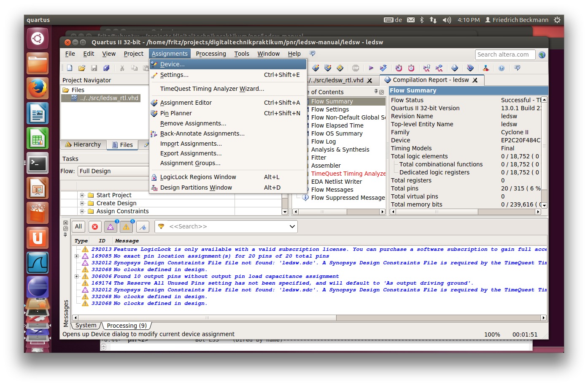Click the Start Compilation play icon
Image resolution: width=588 pixels, height=386 pixels.
[x=371, y=68]
